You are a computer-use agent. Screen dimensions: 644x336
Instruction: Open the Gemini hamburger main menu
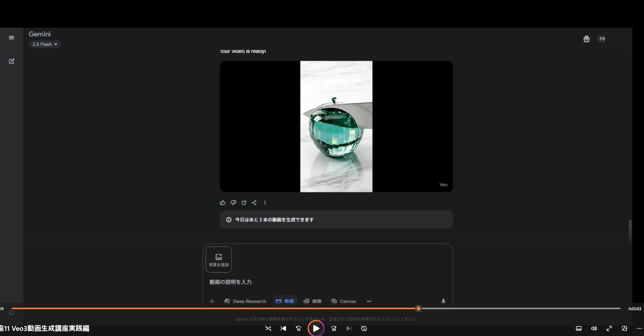tap(12, 38)
